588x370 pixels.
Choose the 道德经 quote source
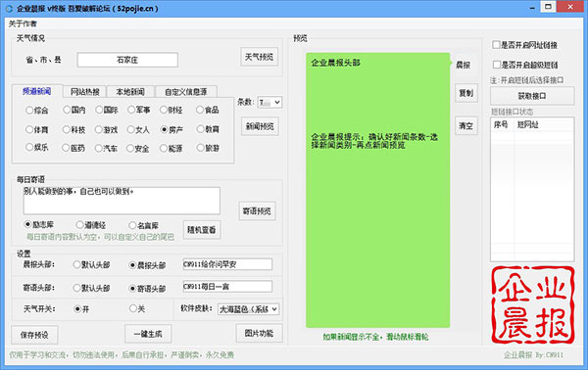[x=91, y=225]
